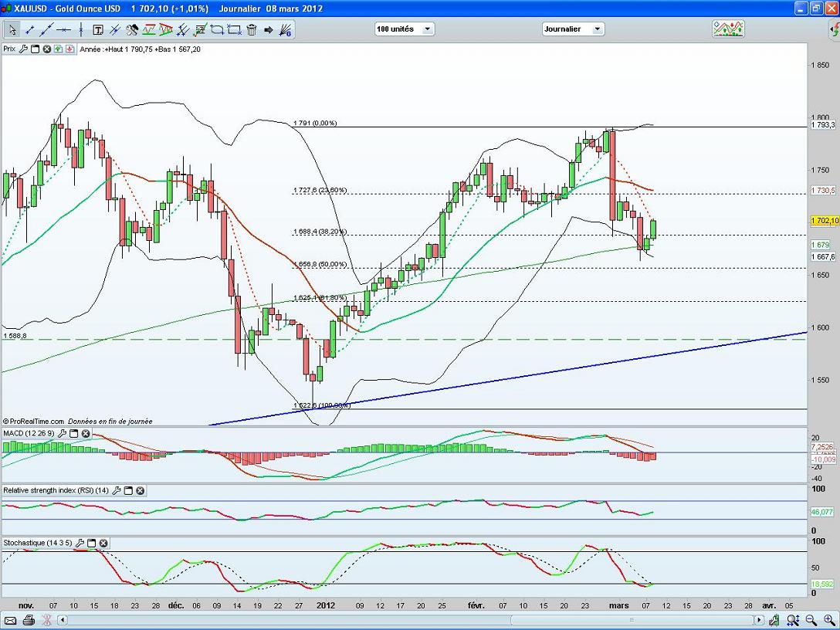Click the zoom fit with arrows icon

[x=794, y=621]
